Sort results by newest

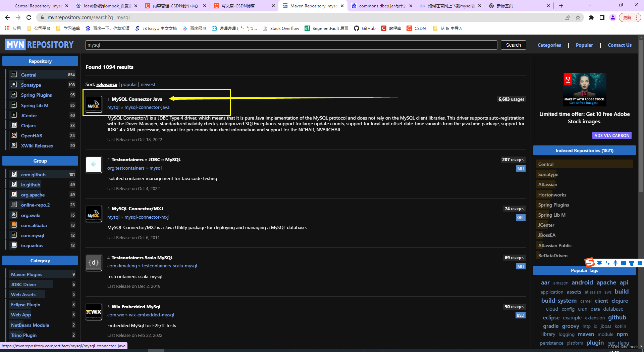[148, 84]
